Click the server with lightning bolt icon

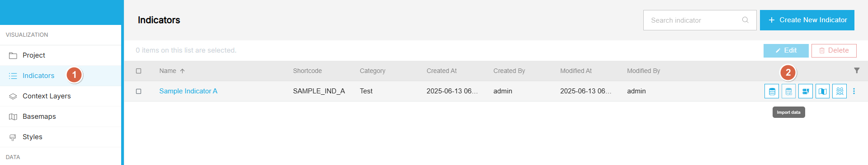(806, 92)
